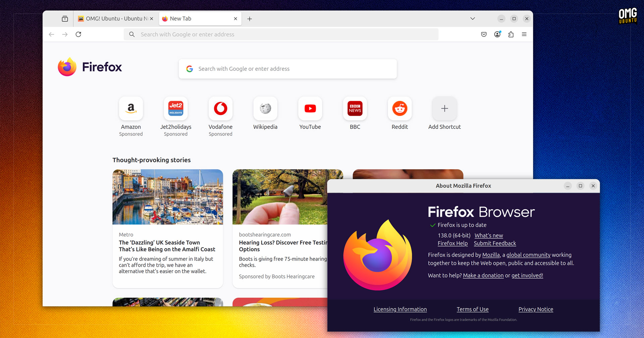This screenshot has height=338, width=644.
Task: Click Make a donation link
Action: (483, 275)
